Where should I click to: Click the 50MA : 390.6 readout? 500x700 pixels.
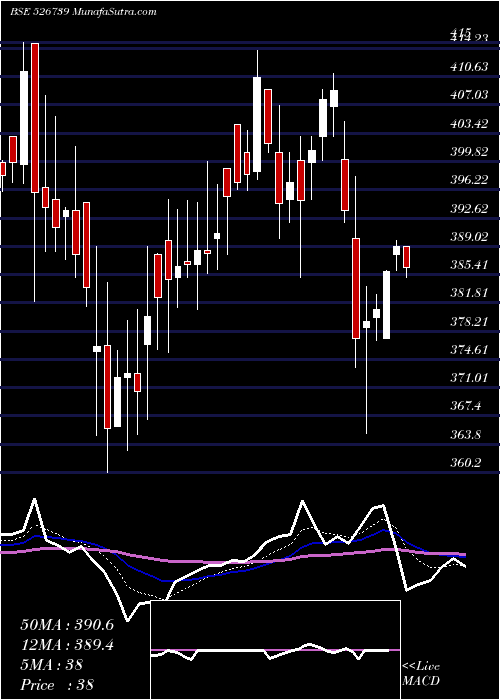67,625
